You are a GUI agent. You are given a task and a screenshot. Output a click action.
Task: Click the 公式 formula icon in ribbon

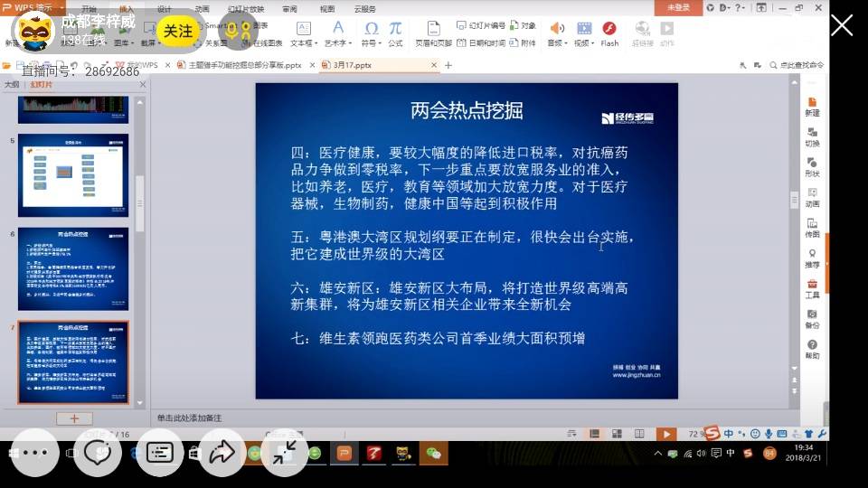tap(395, 33)
